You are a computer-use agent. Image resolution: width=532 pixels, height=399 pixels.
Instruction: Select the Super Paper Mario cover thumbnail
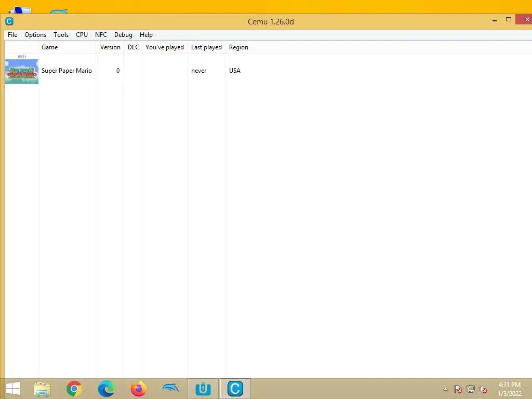pyautogui.click(x=22, y=72)
